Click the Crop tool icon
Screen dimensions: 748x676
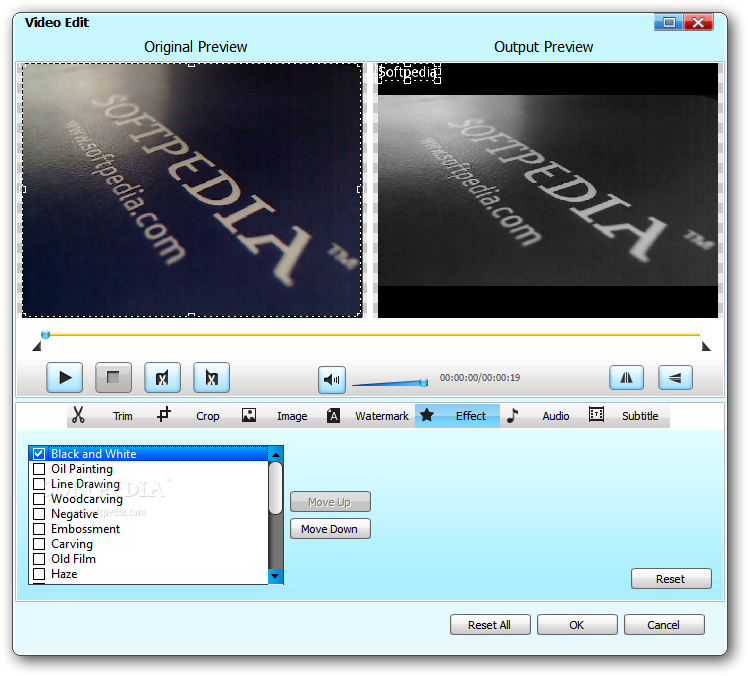click(164, 414)
